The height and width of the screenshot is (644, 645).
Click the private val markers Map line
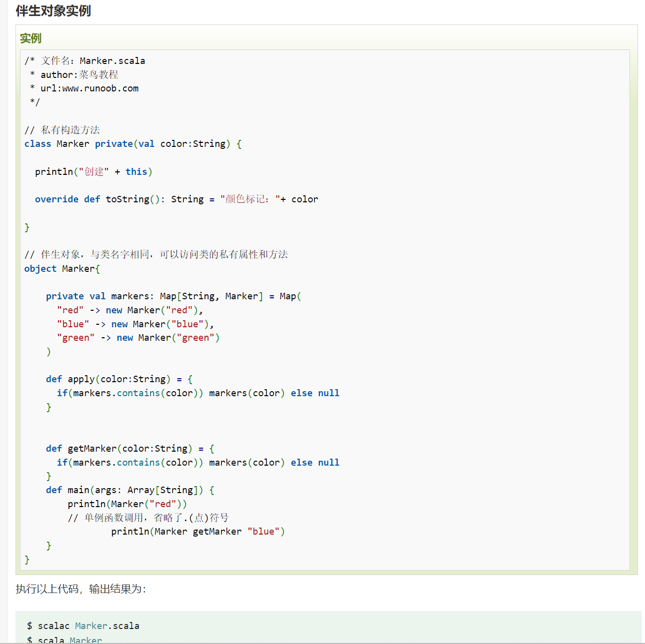coord(173,296)
